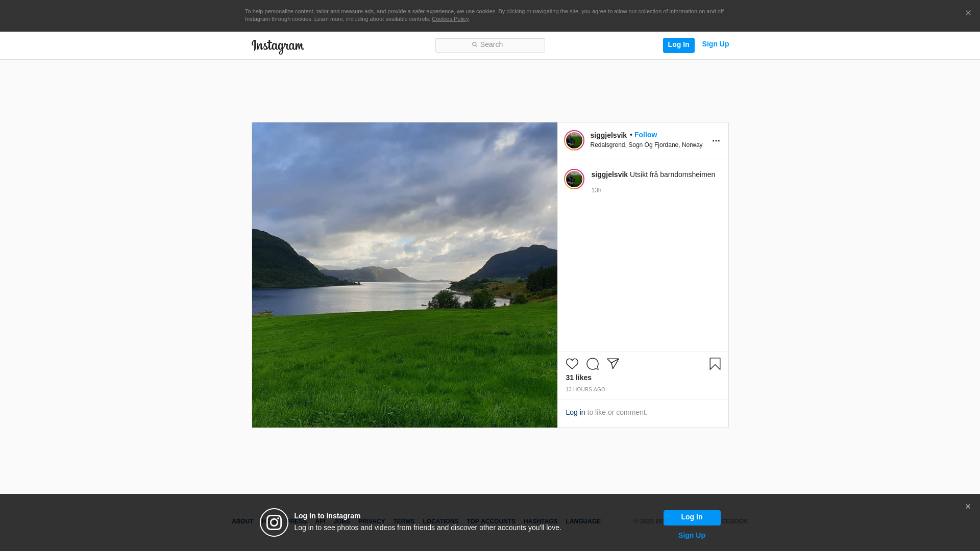Follow the siggjelsvik account
Screen dimensions: 980x551
tap(645, 135)
